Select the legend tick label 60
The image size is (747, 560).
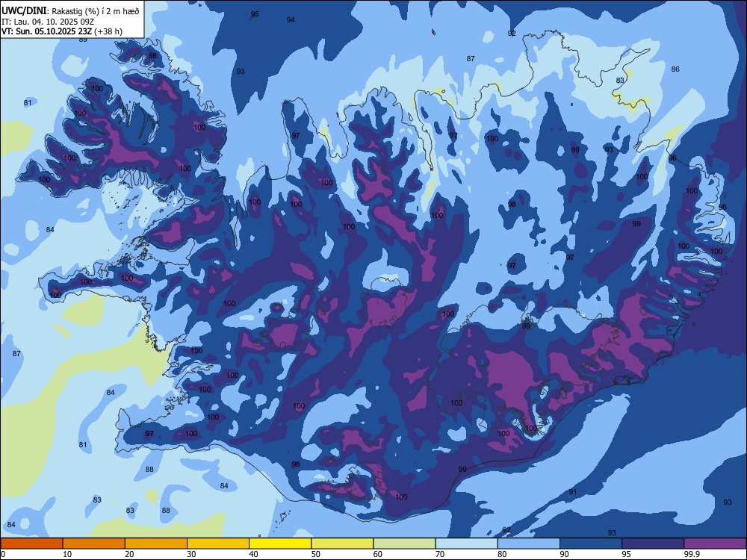coord(378,554)
